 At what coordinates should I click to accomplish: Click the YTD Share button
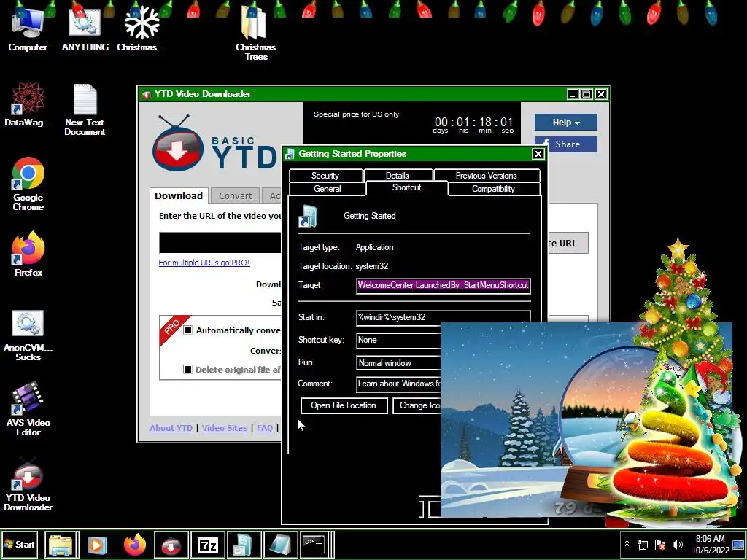click(565, 144)
